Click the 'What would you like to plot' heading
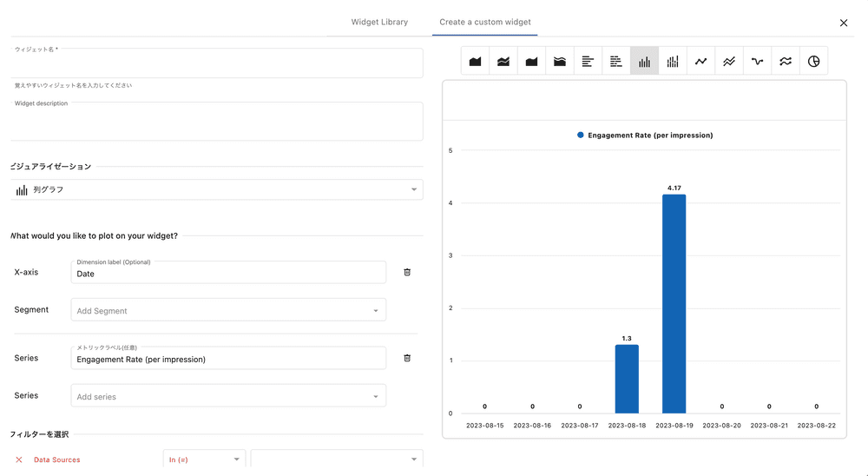Screen dimensions: 868x476 (x=94, y=235)
